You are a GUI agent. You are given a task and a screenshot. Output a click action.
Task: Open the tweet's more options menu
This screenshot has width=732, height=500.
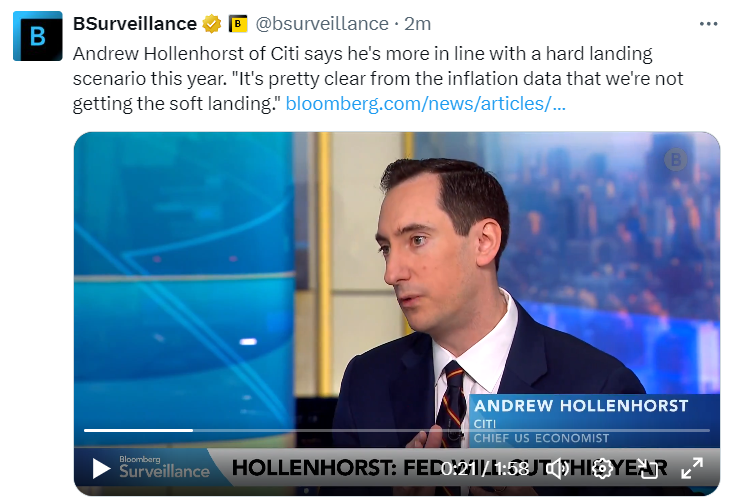pyautogui.click(x=708, y=23)
